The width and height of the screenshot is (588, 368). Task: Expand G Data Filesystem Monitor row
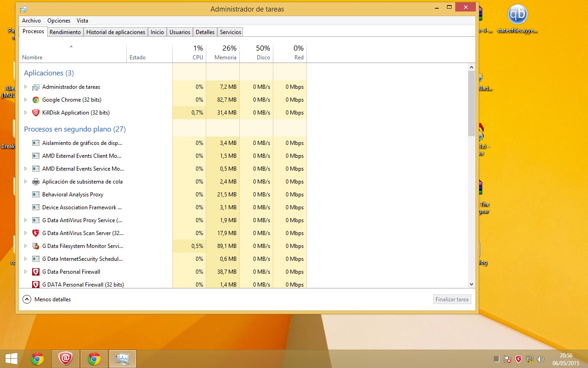[26, 246]
